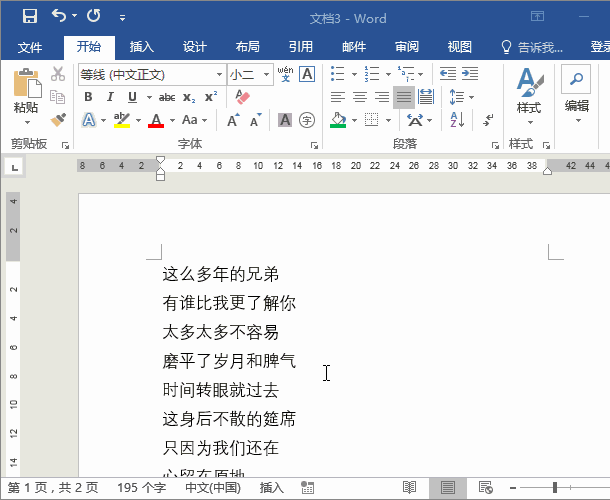This screenshot has width=610, height=500.
Task: Click the Borders icon
Action: pos(372,120)
